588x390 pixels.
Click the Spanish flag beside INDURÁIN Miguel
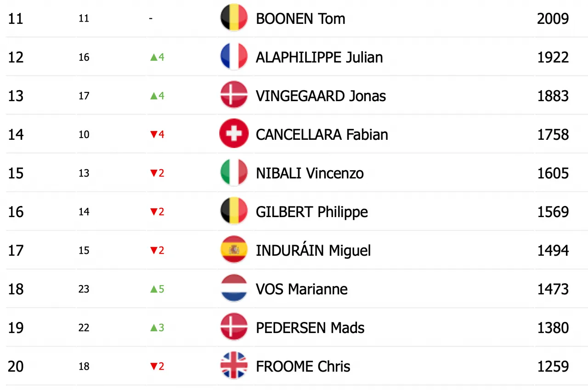pos(234,250)
